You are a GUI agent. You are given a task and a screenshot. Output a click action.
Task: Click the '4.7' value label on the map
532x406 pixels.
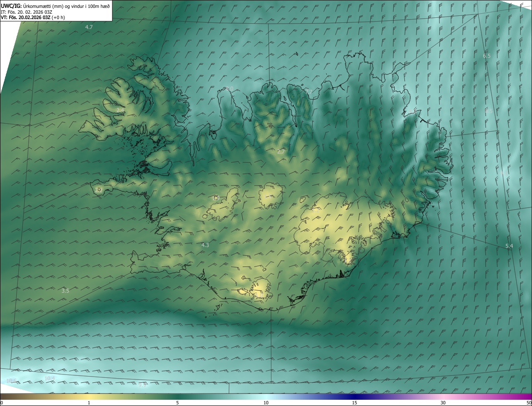89,27
